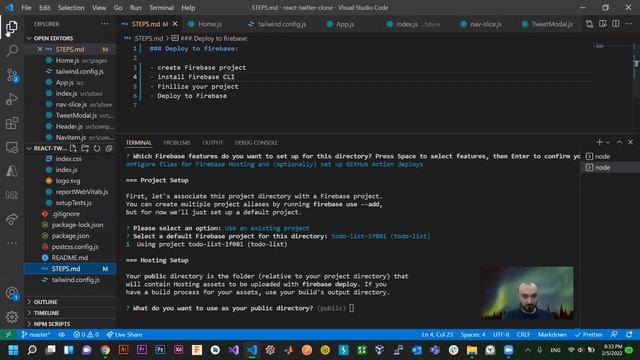Open notifications bell in status bar
The image size is (640, 360).
[x=629, y=335]
